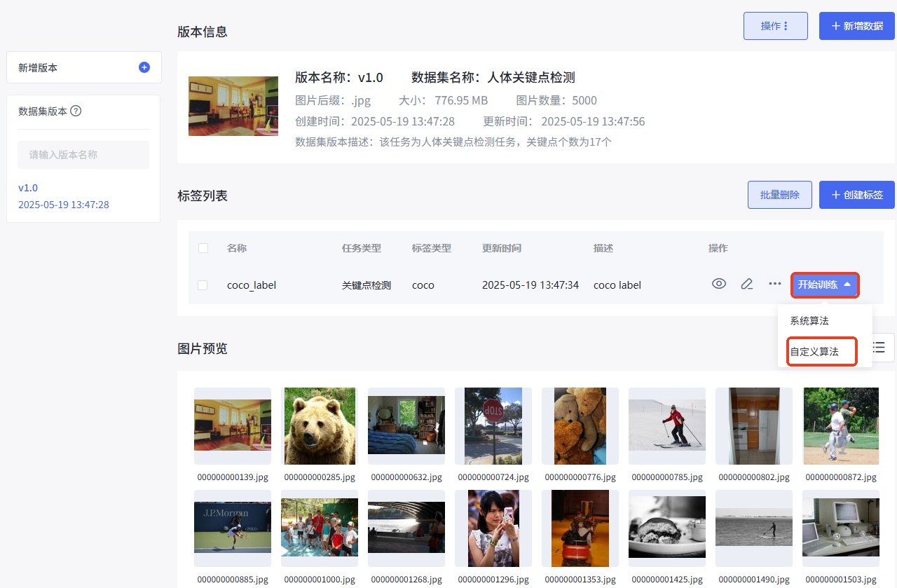This screenshot has height=588, width=897.
Task: Click the 标签列表 section heading
Action: pyautogui.click(x=203, y=196)
